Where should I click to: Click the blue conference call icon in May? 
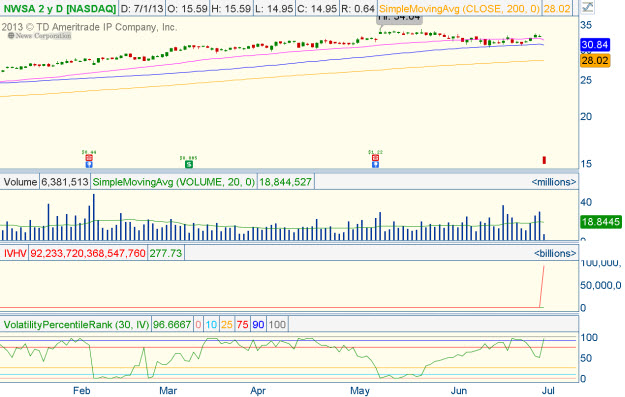click(x=375, y=164)
